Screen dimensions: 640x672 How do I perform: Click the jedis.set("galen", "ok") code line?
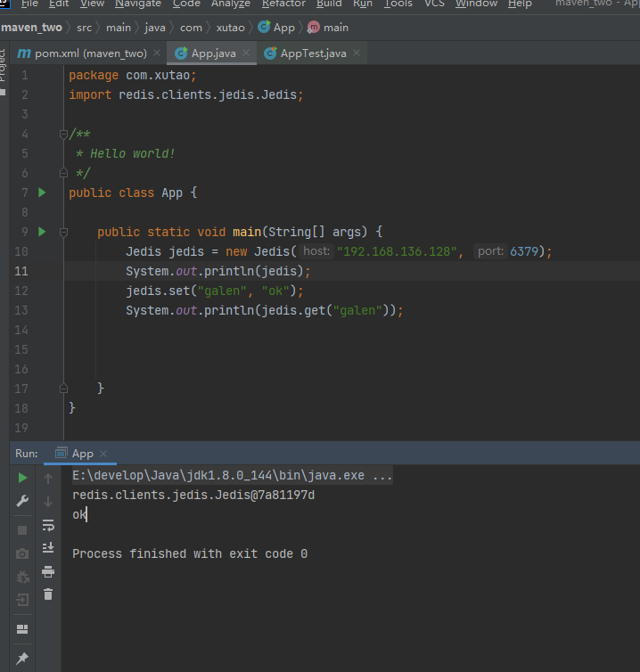[214, 291]
